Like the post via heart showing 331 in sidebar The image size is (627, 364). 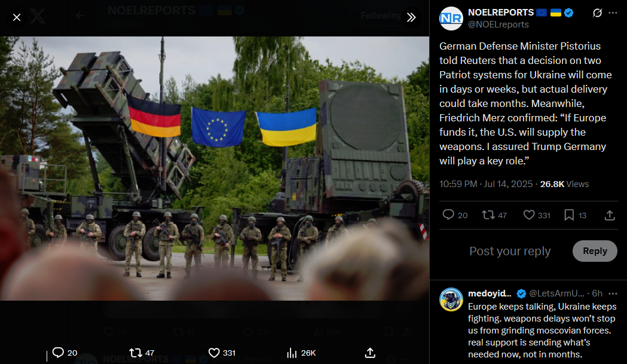coord(529,215)
